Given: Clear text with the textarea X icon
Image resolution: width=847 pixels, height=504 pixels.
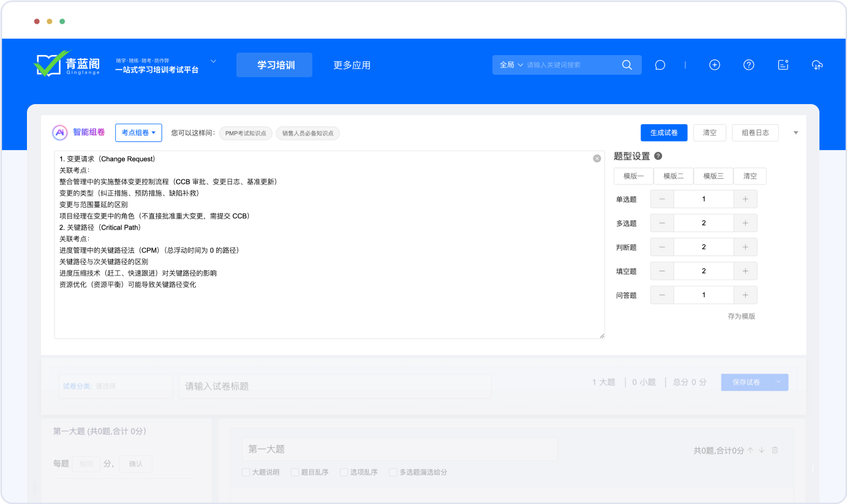Looking at the screenshot, I should pos(597,159).
